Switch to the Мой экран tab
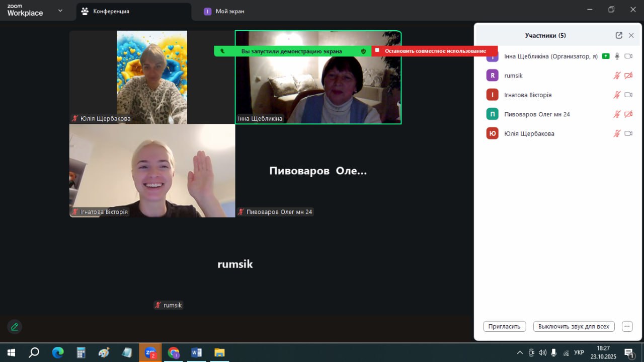Viewport: 644px width, 362px height. 229,11
